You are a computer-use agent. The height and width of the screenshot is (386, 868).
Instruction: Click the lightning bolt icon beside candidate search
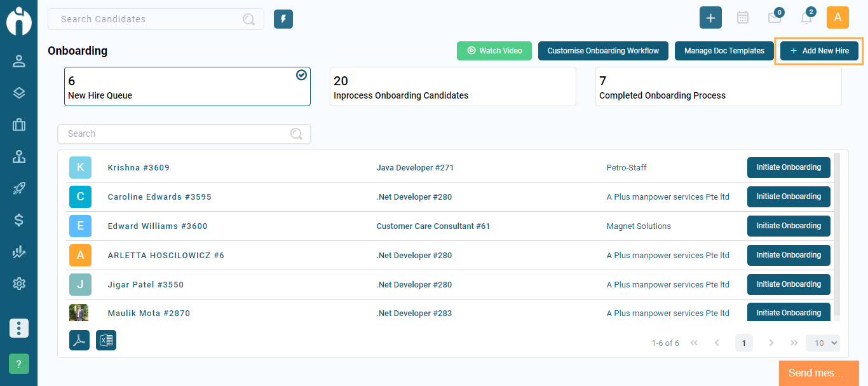click(x=283, y=18)
